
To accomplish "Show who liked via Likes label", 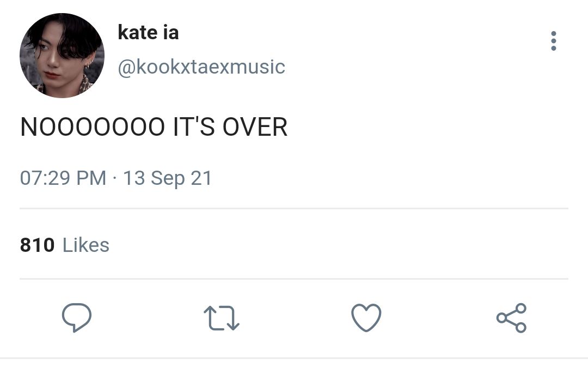I will [x=86, y=245].
